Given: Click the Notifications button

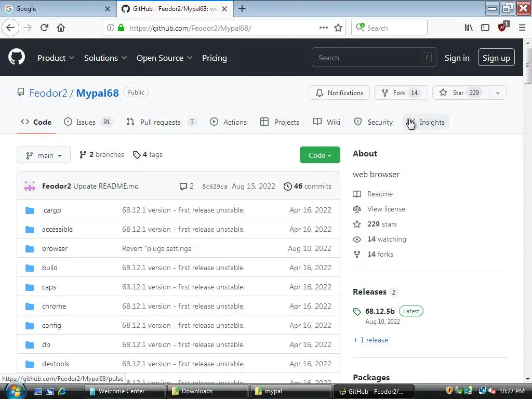Looking at the screenshot, I should pos(339,93).
